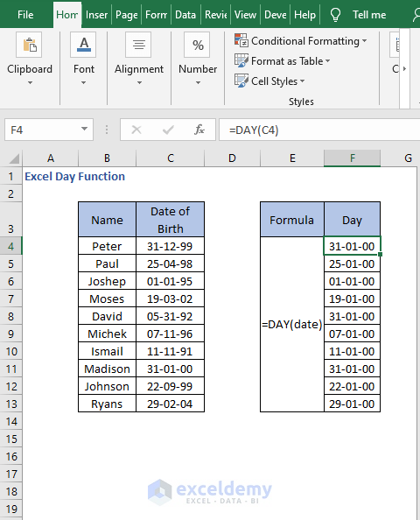
Task: Select column E header
Action: 292,158
